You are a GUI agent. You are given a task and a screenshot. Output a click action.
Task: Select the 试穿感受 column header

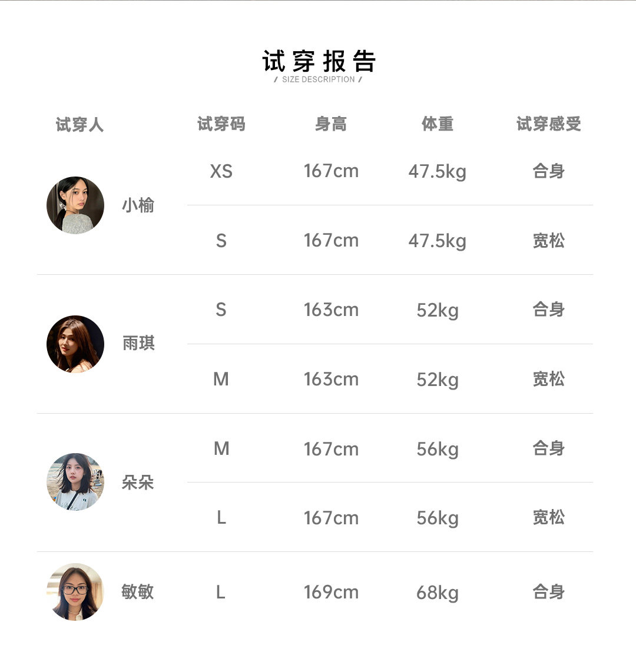(x=548, y=124)
